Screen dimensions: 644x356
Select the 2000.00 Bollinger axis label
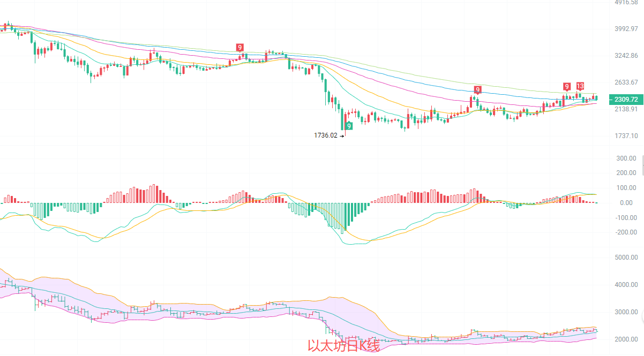tap(626, 339)
